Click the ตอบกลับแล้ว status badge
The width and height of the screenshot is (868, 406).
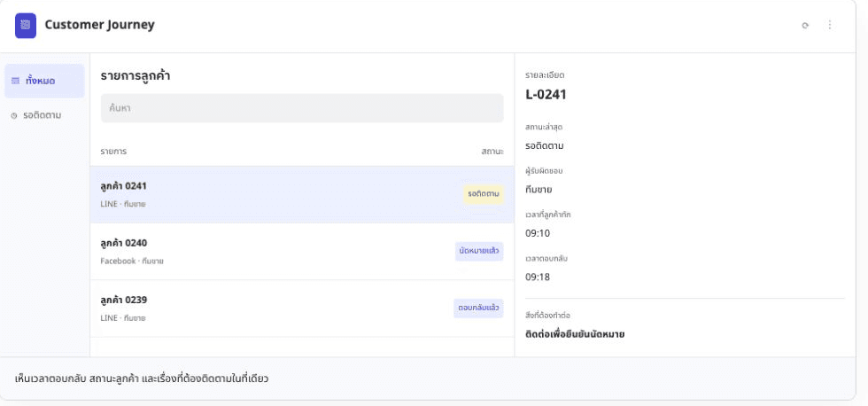pyautogui.click(x=478, y=308)
